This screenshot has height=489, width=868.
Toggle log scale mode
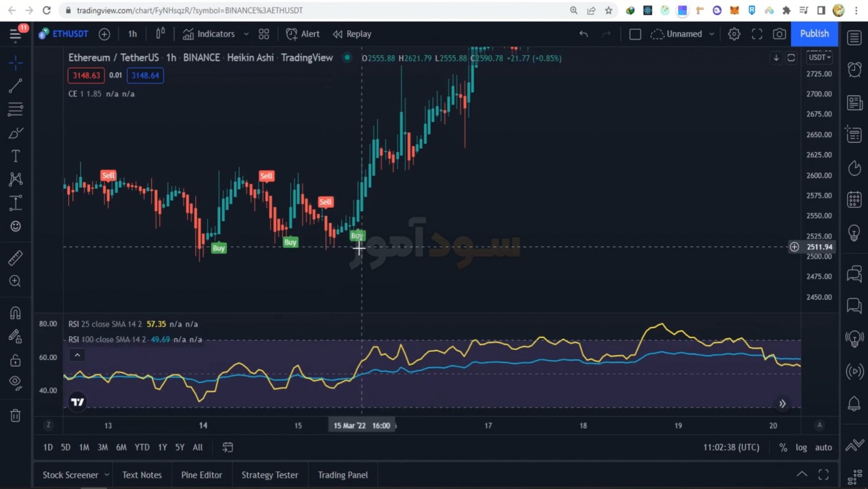802,447
